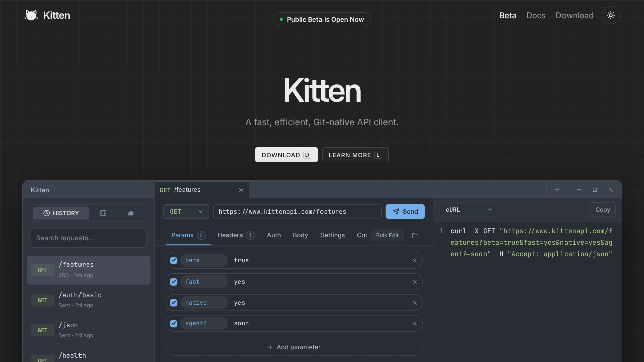Switch to the Params tab
The image size is (644, 362).
188,235
